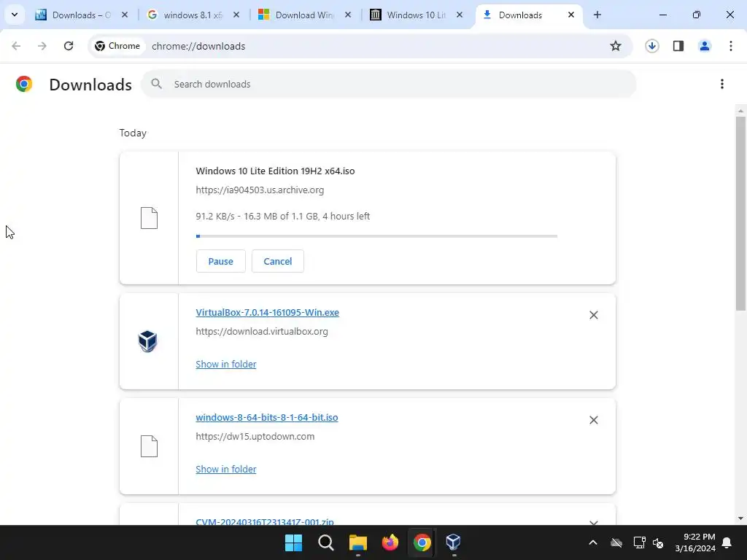Open the downloads page more actions menu
This screenshot has height=560, width=747.
[721, 84]
